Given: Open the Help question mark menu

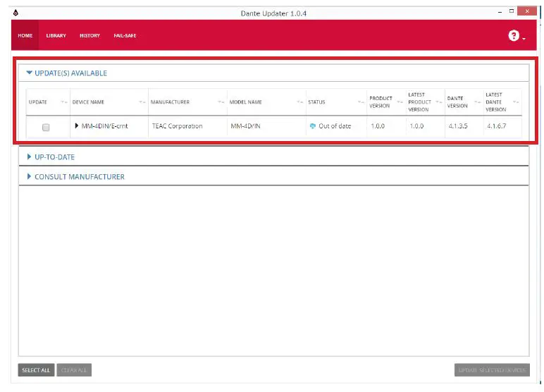Looking at the screenshot, I should coord(514,35).
